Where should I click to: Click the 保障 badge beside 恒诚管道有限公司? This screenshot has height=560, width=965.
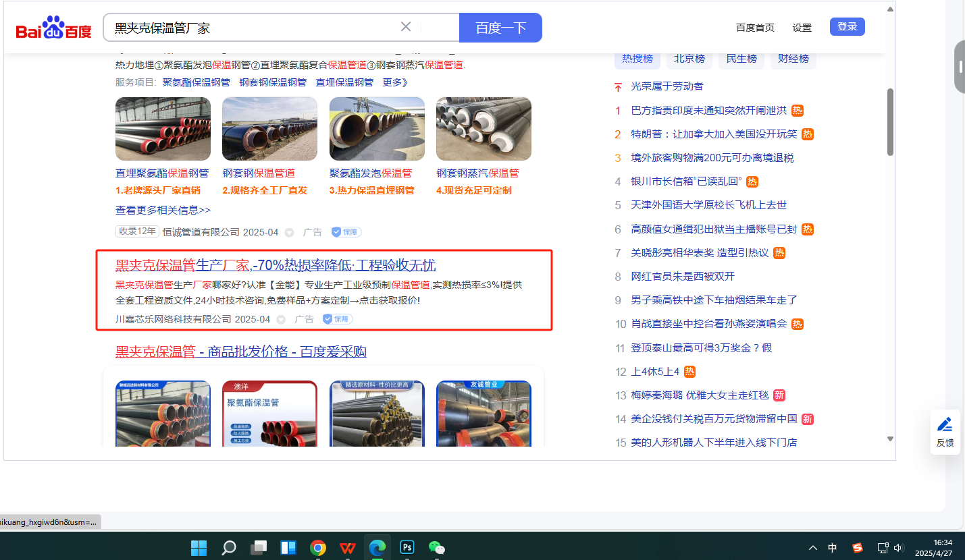[346, 232]
